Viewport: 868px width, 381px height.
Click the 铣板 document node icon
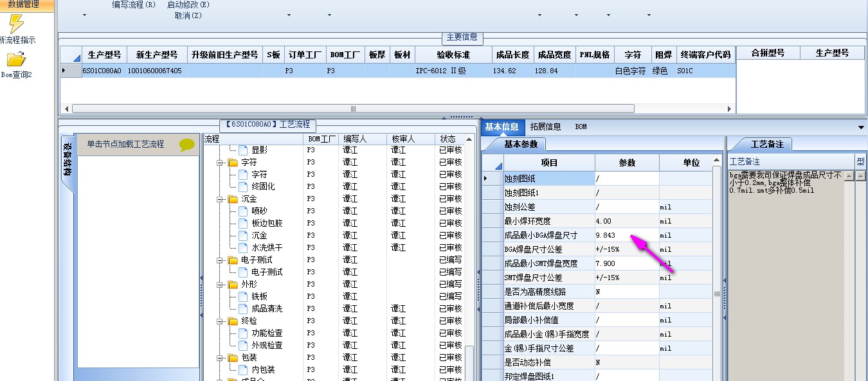(243, 296)
